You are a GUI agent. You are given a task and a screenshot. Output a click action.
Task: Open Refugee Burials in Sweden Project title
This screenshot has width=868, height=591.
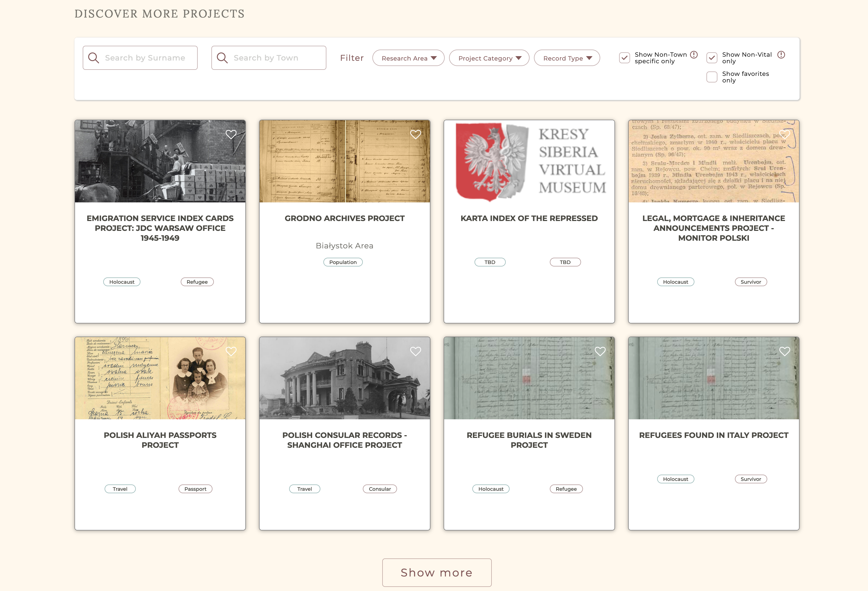click(529, 440)
